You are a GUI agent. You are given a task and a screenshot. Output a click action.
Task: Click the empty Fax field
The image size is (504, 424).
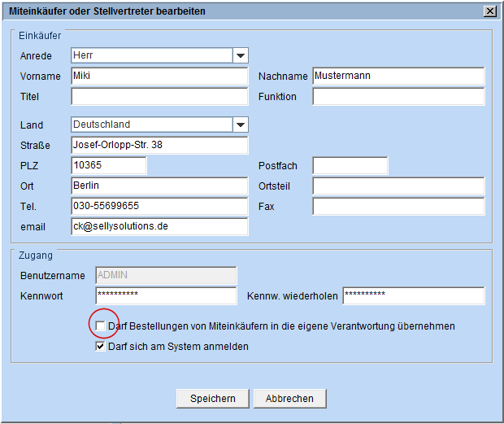tap(398, 207)
